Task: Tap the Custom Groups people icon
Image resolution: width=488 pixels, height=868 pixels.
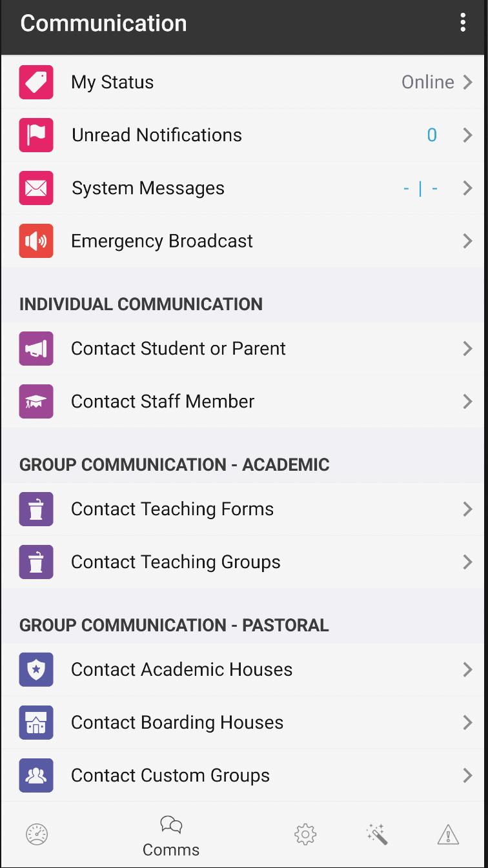Action: 36,775
